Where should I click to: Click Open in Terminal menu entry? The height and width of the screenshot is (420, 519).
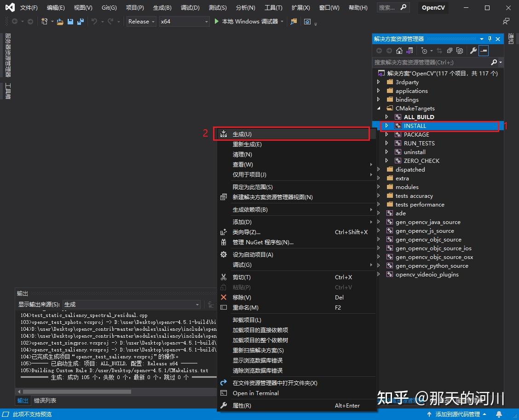click(296, 393)
